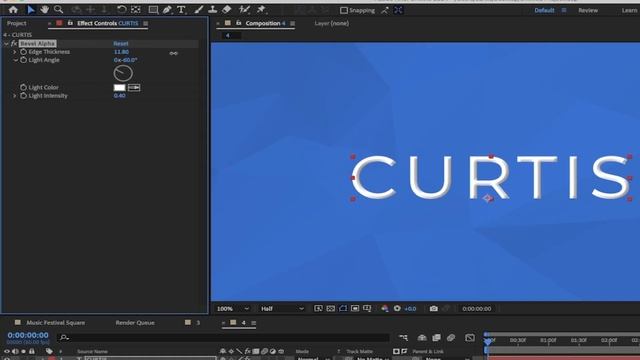640x360 pixels.
Task: Toggle the Fast Previews viewer icon
Action: pyautogui.click(x=318, y=309)
